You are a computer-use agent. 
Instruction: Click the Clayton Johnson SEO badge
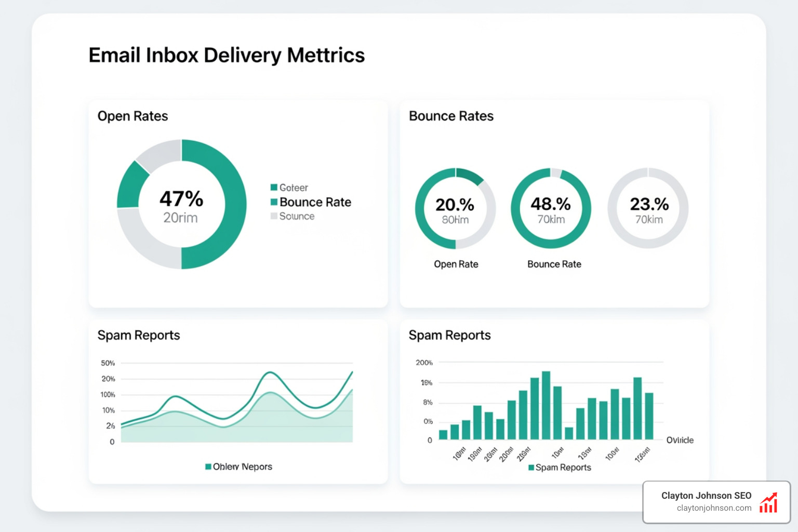pos(707,496)
